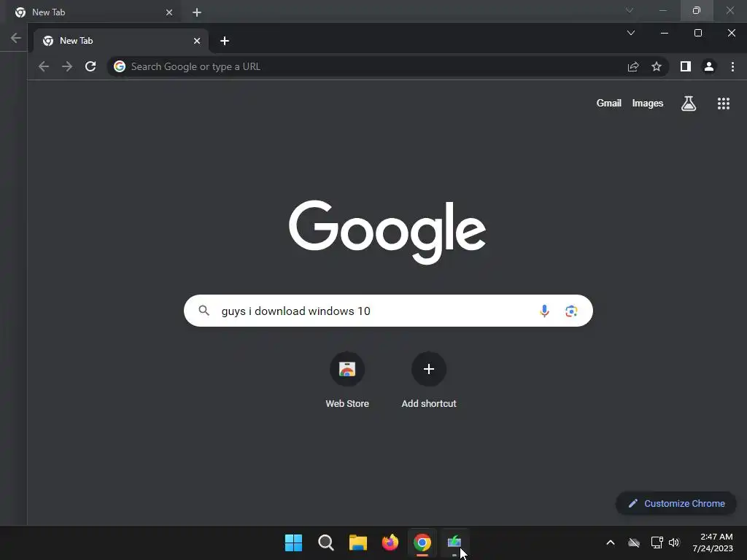This screenshot has height=560, width=747.
Task: Open tab search dropdown in back window
Action: pos(630,10)
